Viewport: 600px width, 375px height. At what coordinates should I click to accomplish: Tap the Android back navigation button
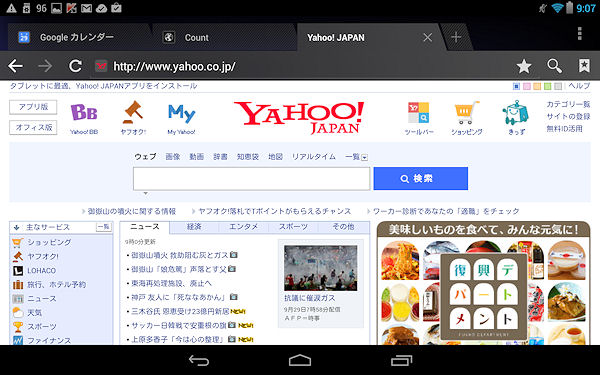coord(199,360)
